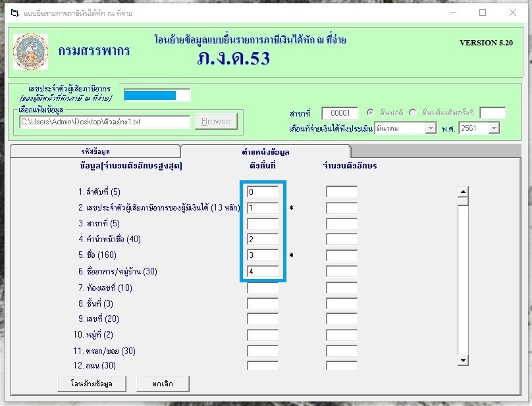Image resolution: width=532 pixels, height=406 pixels.
Task: Click character count field for 8. ชั้นที่
Action: click(342, 303)
